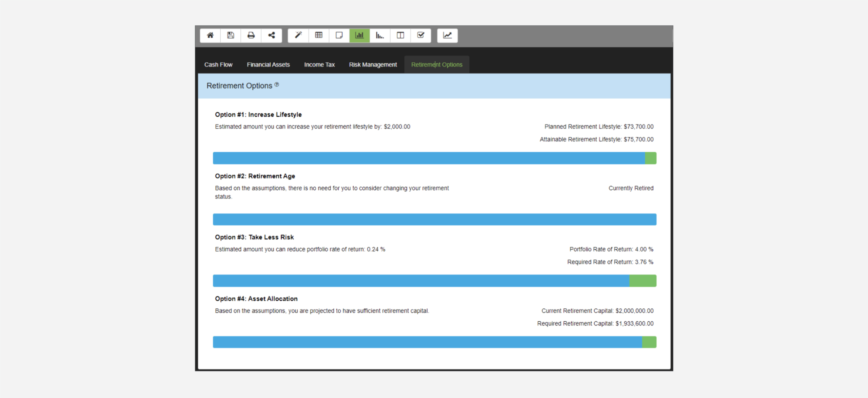Click the home icon in toolbar
The width and height of the screenshot is (868, 398).
[210, 35]
